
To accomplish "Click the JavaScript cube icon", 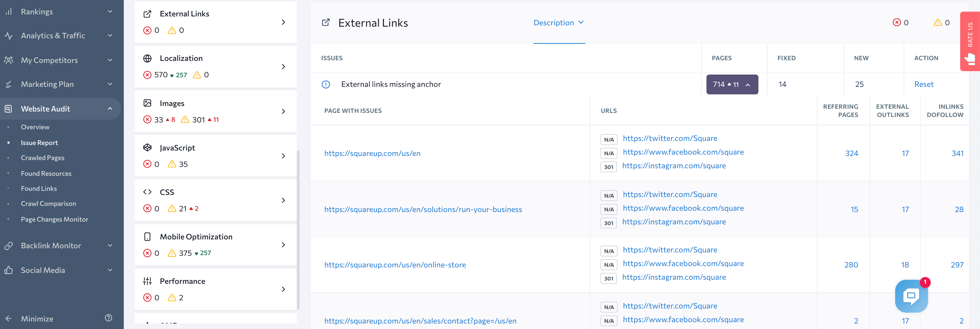I will [147, 148].
